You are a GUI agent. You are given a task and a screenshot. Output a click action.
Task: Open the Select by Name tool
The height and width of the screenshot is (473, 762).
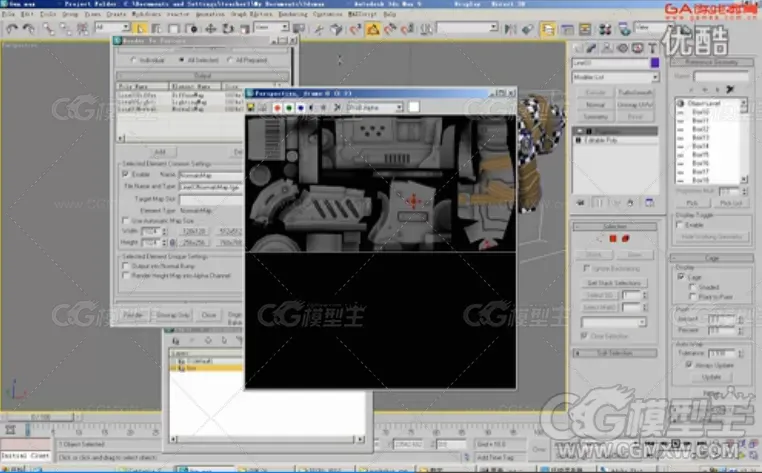pos(156,29)
